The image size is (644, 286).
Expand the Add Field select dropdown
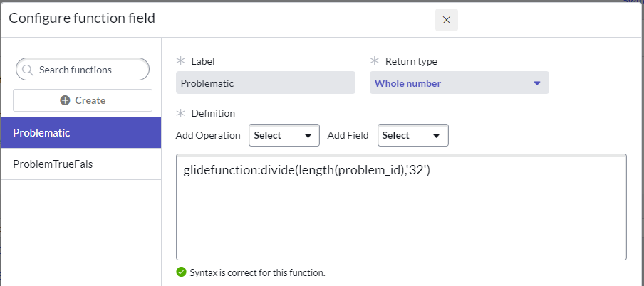[412, 135]
